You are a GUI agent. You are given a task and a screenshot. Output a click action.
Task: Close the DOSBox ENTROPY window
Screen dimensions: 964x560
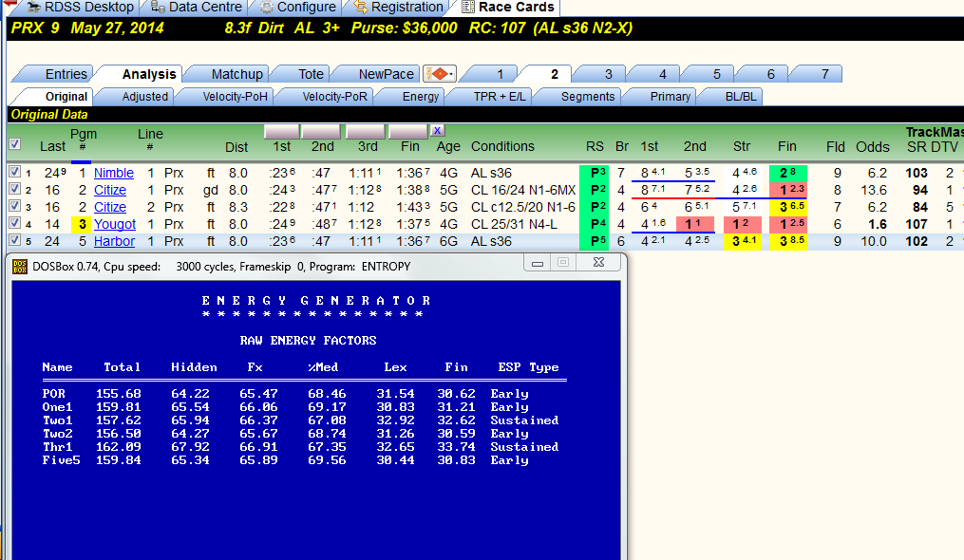(598, 263)
